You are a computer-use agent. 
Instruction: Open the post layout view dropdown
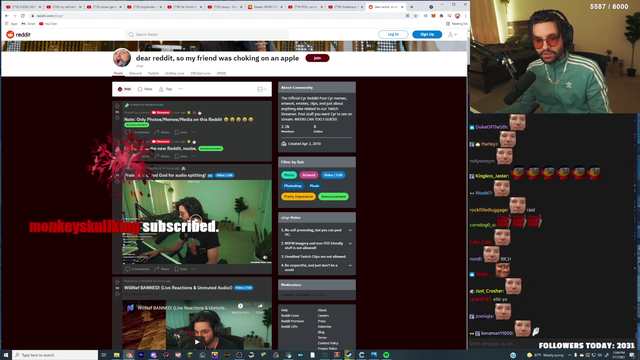pos(262,89)
